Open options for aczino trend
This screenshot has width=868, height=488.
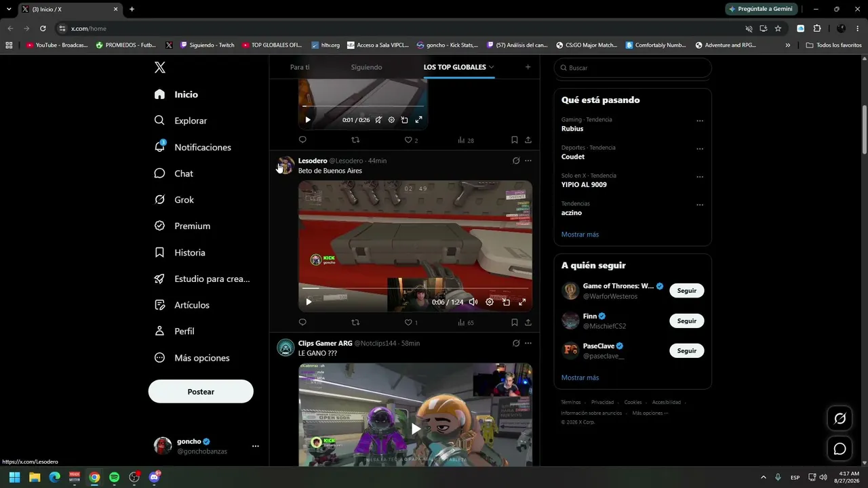[700, 205]
